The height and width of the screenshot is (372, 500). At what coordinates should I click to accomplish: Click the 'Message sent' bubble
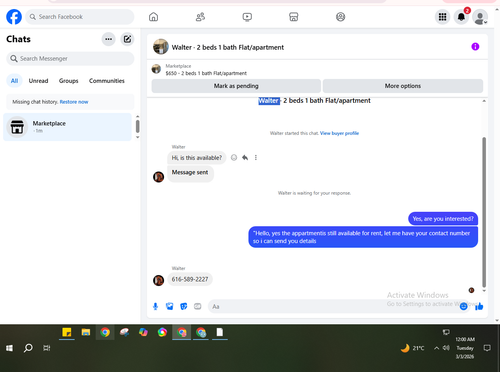click(x=190, y=173)
